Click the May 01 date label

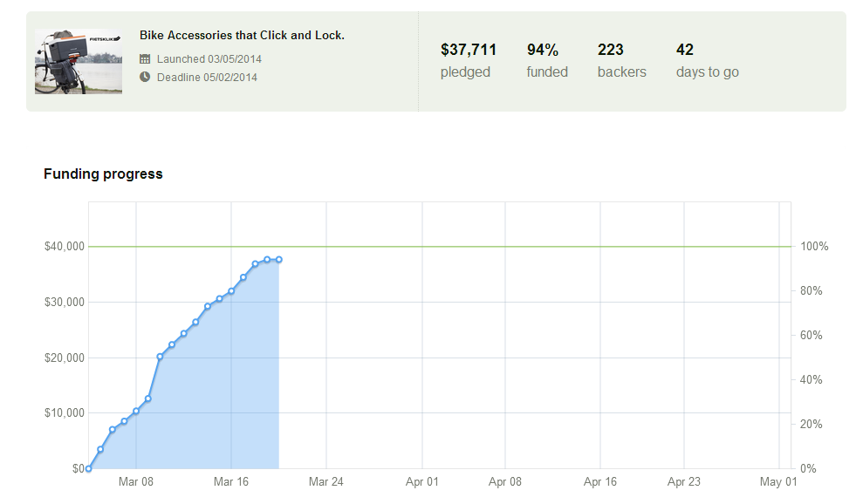pyautogui.click(x=778, y=481)
